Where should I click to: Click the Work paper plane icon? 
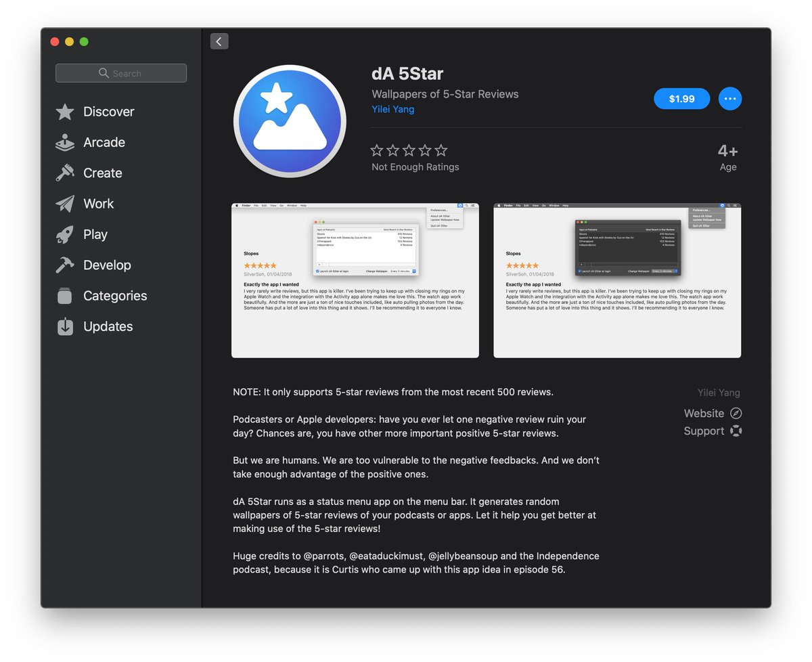point(65,204)
